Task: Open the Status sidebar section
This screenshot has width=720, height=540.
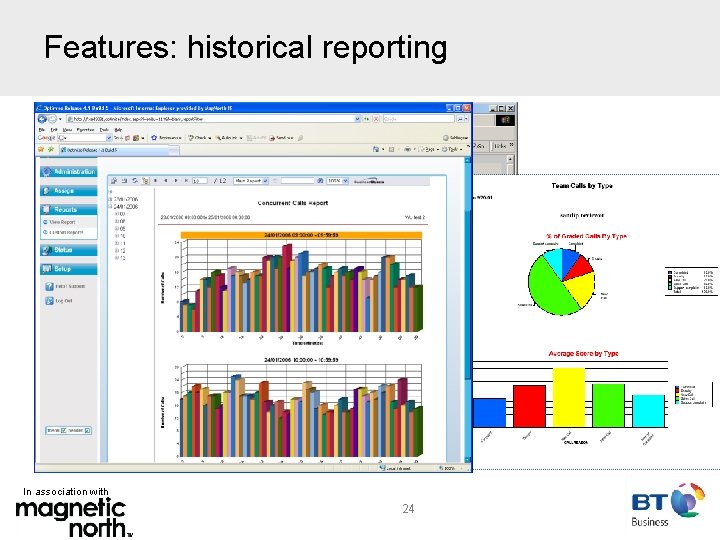Action: click(x=68, y=250)
